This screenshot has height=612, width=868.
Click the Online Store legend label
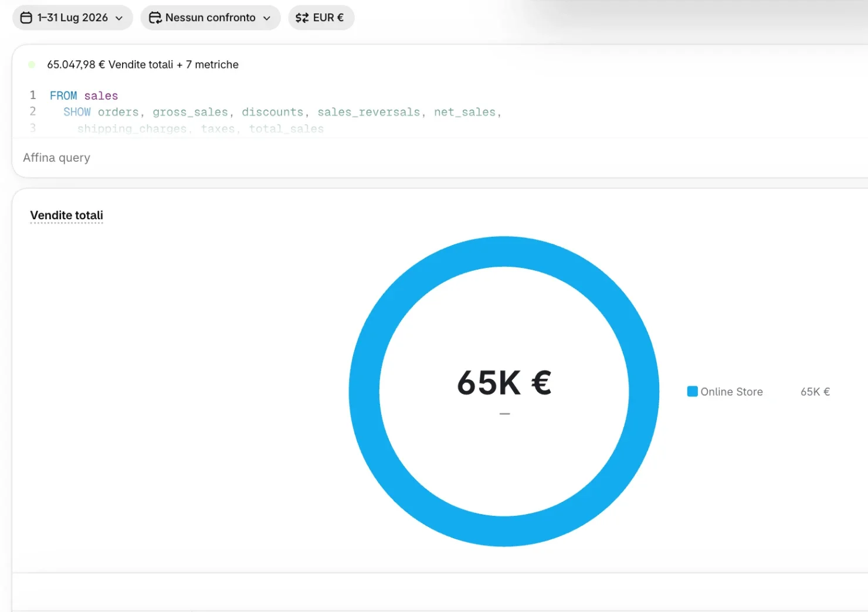click(731, 392)
